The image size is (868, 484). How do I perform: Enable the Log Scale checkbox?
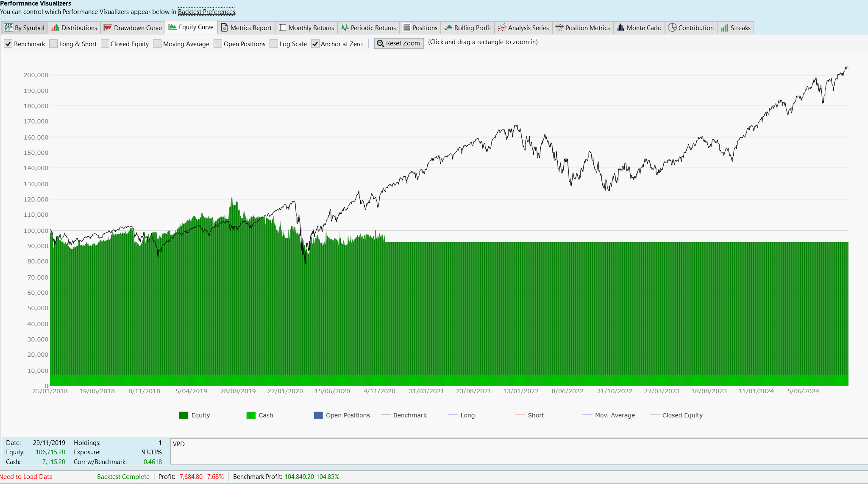[x=274, y=44]
